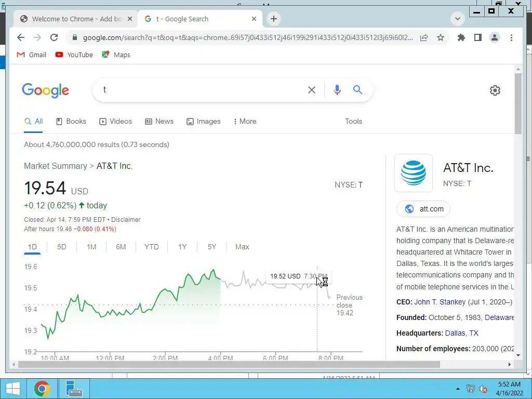Select the YTD chart range

(x=151, y=247)
